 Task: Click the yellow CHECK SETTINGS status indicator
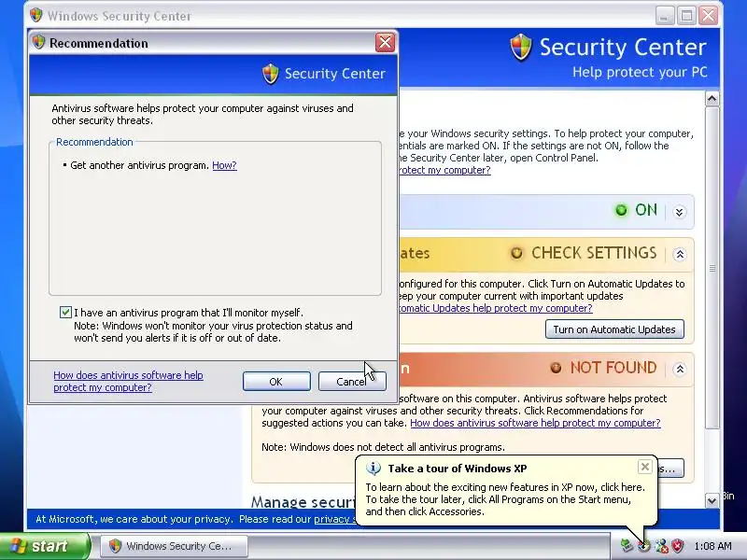[516, 253]
